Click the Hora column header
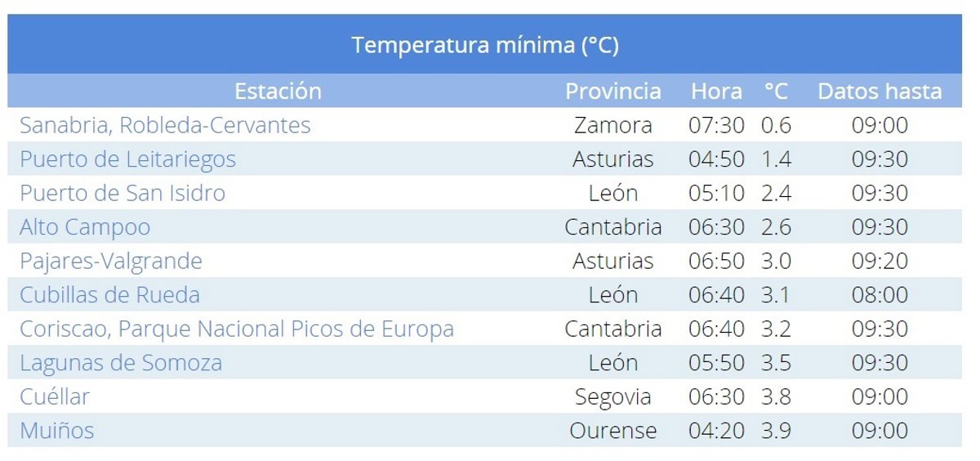The height and width of the screenshot is (461, 980). 716,91
